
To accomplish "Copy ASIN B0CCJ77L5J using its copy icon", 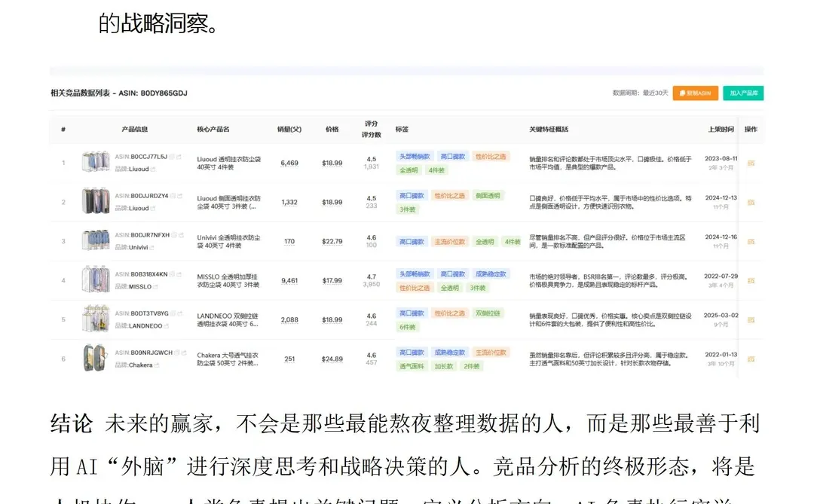I will 171,157.
